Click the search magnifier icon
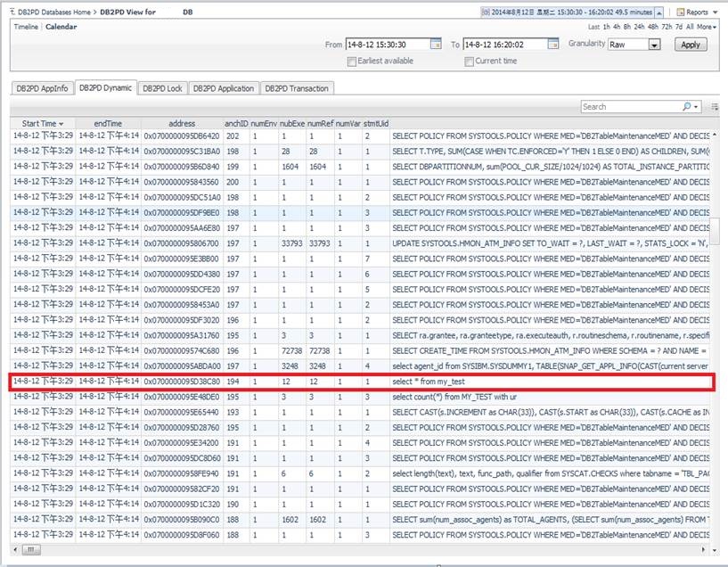This screenshot has height=567, width=728. coord(689,106)
